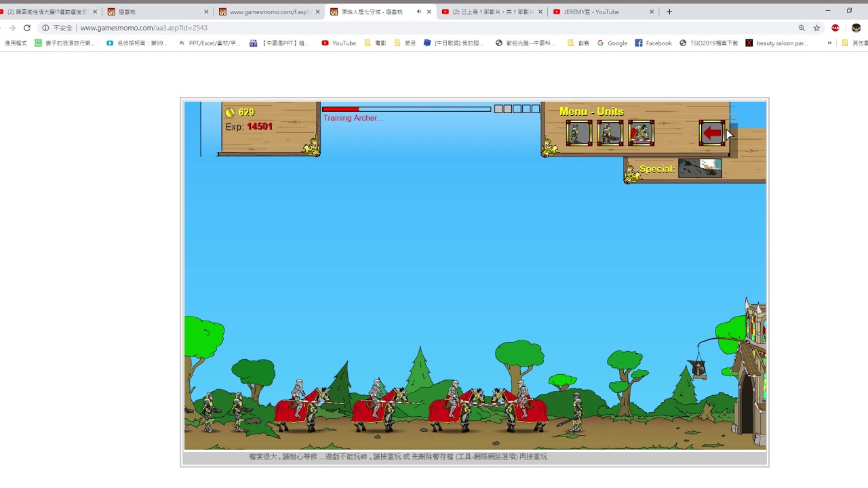
Task: Open the beauty saloon bookmark
Action: 776,43
